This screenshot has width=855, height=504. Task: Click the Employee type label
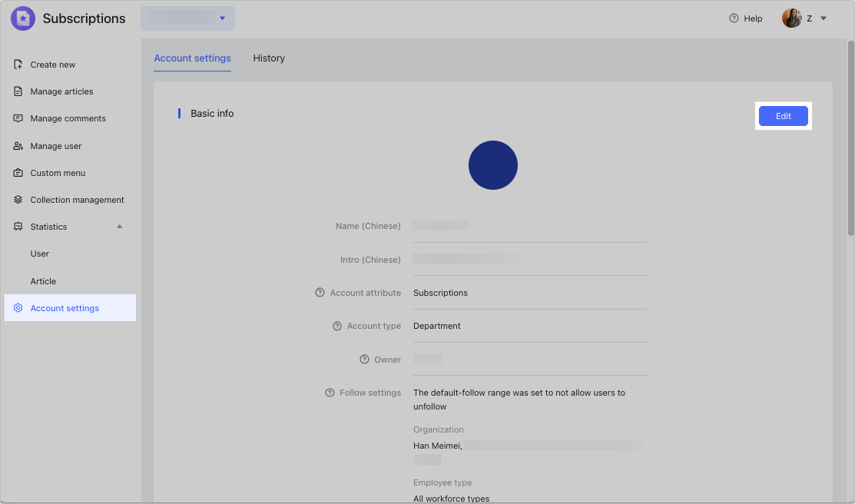(x=442, y=482)
